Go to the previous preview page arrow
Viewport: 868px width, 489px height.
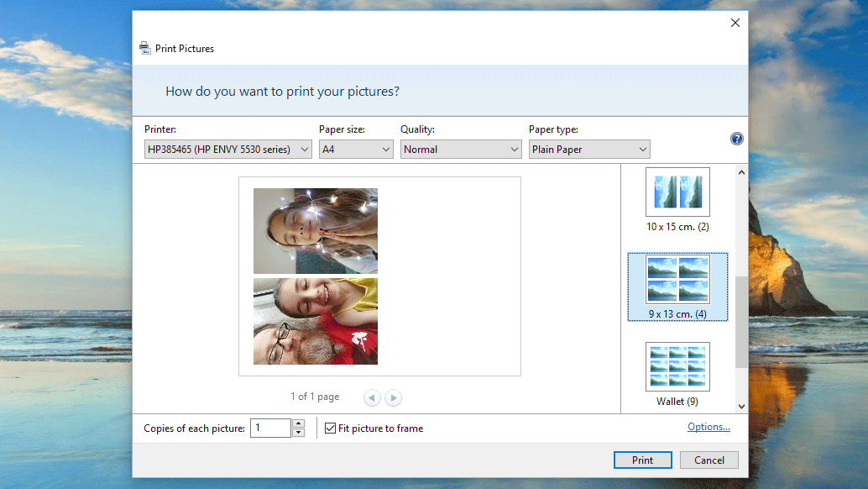tap(372, 397)
